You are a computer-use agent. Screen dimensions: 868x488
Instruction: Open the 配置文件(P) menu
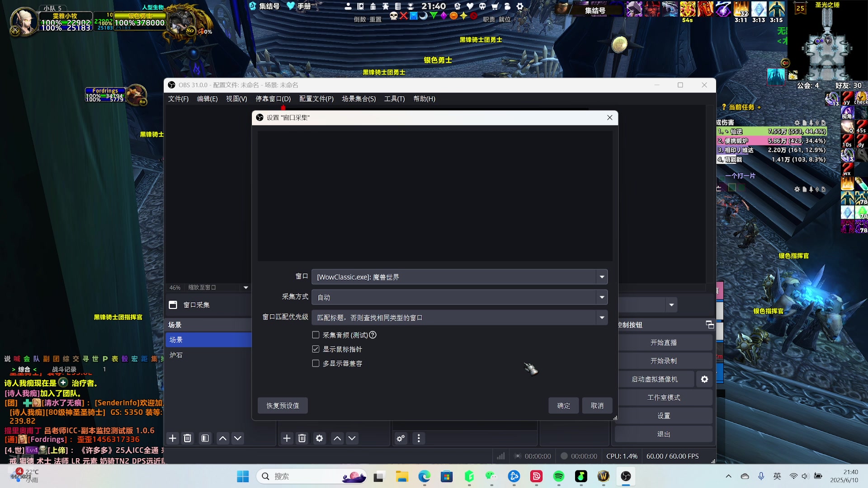pyautogui.click(x=316, y=99)
